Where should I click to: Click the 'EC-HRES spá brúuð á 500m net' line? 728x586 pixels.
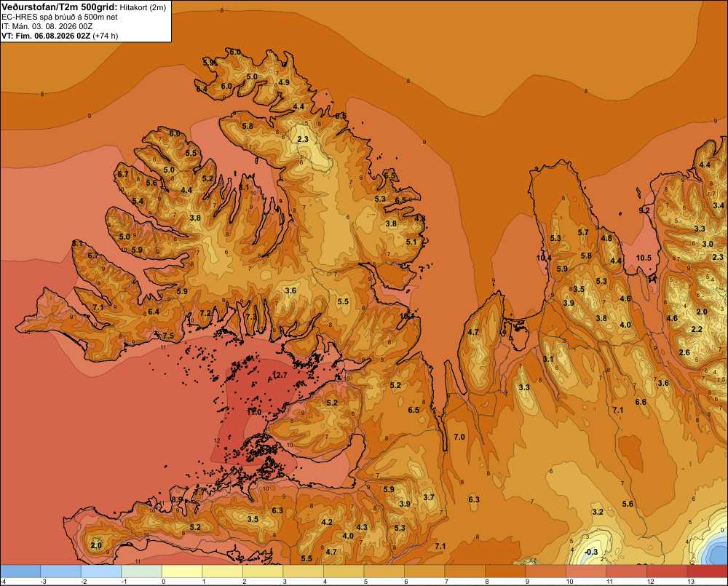(60, 17)
